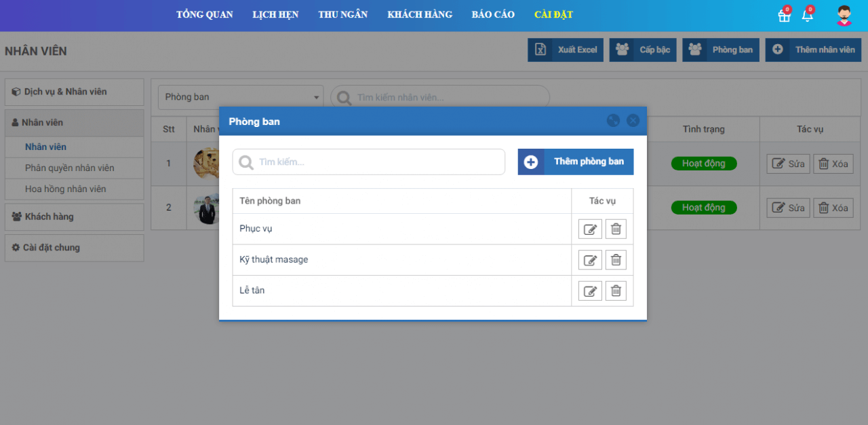Screen dimensions: 868x425
Task: Delete the Kỹ thuật masage department
Action: click(616, 260)
